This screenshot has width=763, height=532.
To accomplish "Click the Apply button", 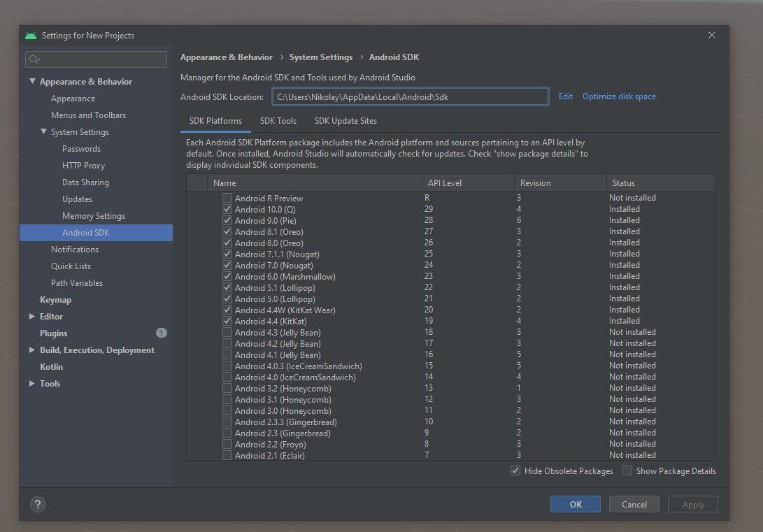I will click(693, 504).
